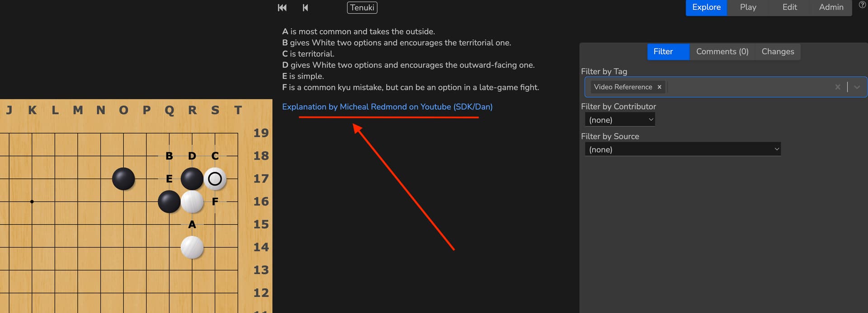This screenshot has height=313, width=868.
Task: Open the Filter by Source dropdown
Action: pos(683,149)
